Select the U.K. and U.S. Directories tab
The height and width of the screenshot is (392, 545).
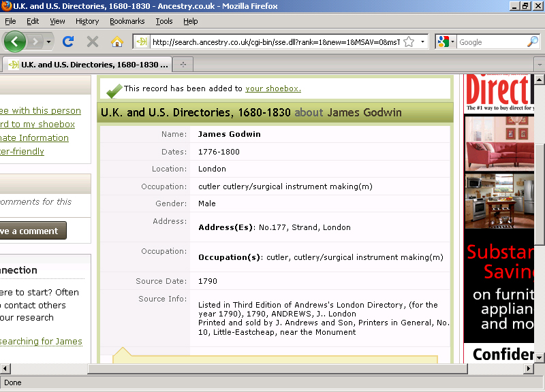point(87,65)
